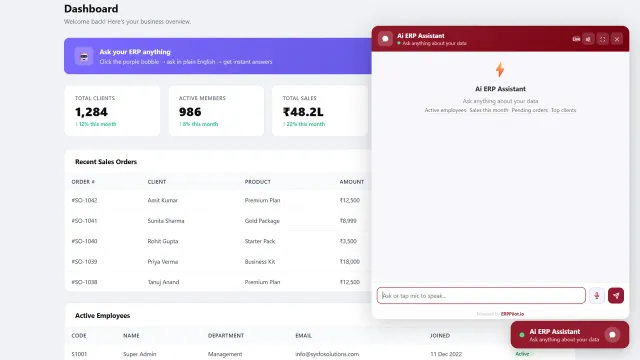Click the '22% this month' sales trend
This screenshot has height=360, width=640.
pyautogui.click(x=304, y=124)
